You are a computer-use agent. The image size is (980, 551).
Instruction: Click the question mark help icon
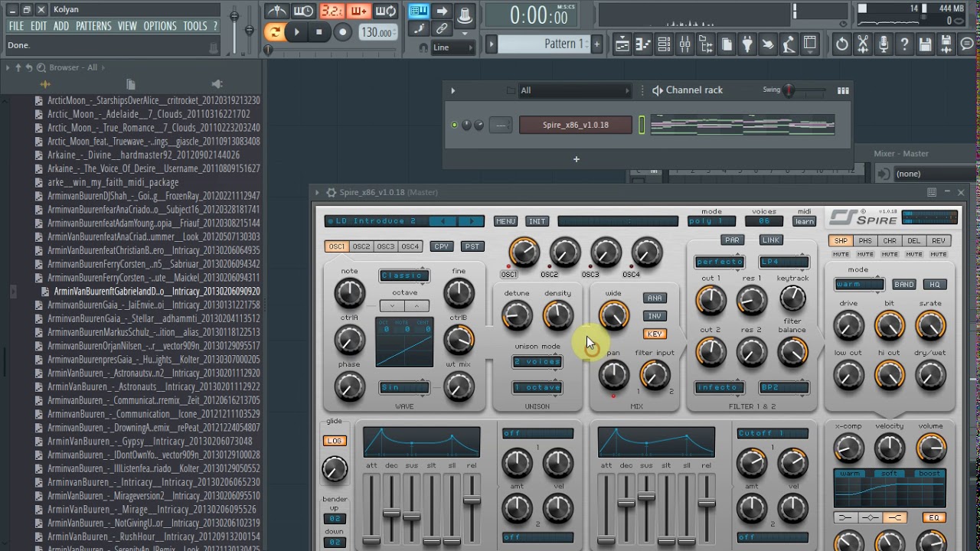click(904, 44)
